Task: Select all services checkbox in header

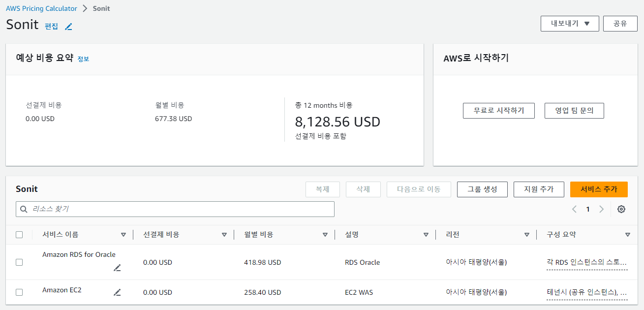Action: [x=19, y=235]
